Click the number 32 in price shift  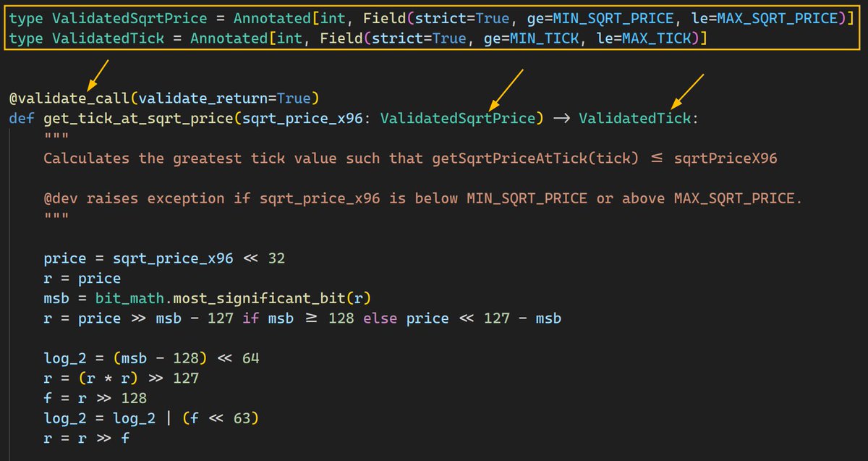click(276, 258)
